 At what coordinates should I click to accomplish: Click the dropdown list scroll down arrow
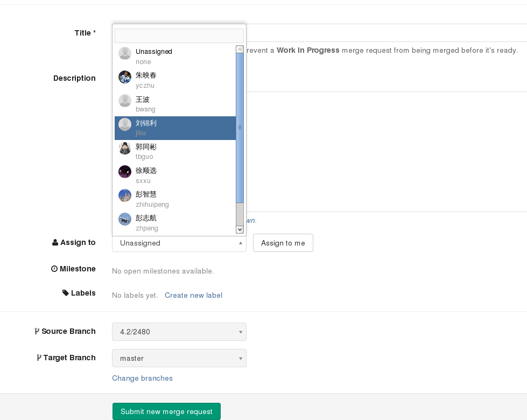240,229
